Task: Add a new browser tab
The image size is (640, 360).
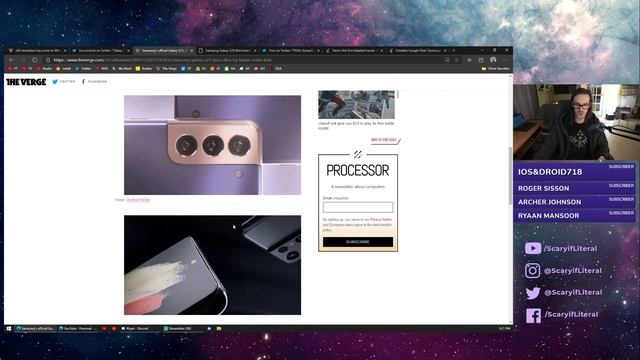Action: (x=453, y=51)
